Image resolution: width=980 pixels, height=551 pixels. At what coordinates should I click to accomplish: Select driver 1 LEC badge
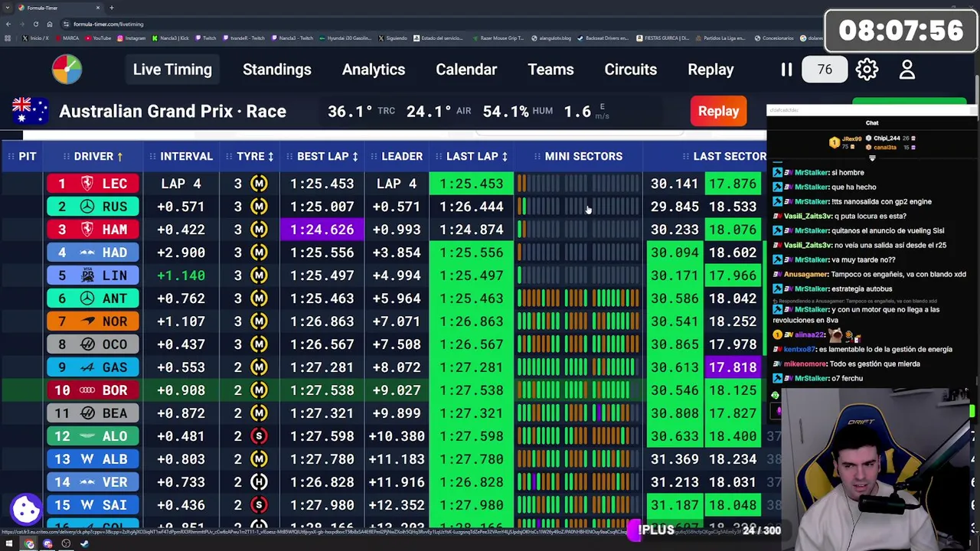[x=94, y=184]
